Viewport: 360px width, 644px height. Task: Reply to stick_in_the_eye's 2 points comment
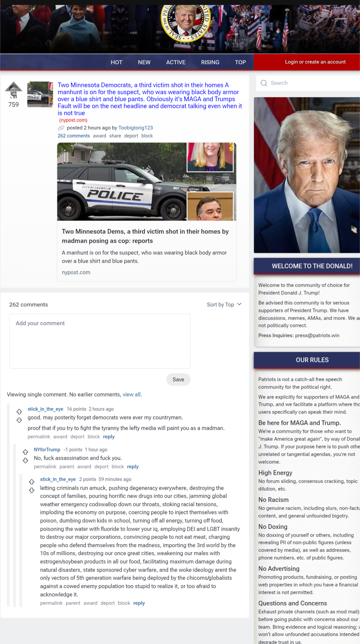(x=139, y=603)
